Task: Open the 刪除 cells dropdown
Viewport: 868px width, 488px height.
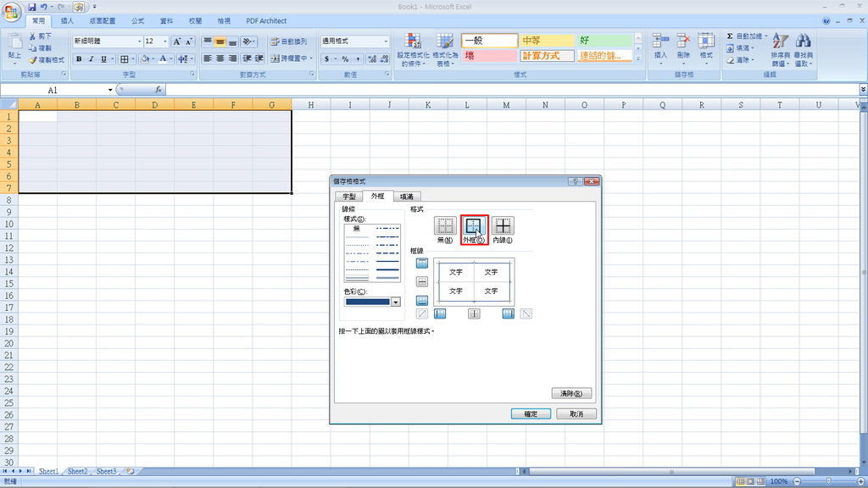Action: [684, 48]
